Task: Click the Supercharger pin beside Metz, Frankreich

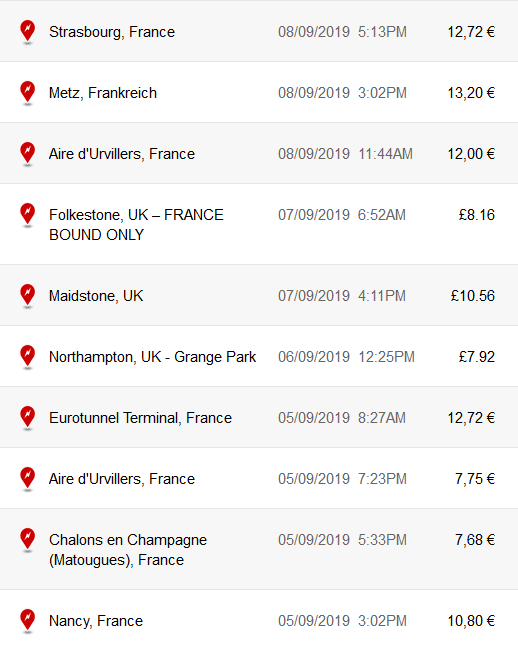Action: [x=28, y=92]
